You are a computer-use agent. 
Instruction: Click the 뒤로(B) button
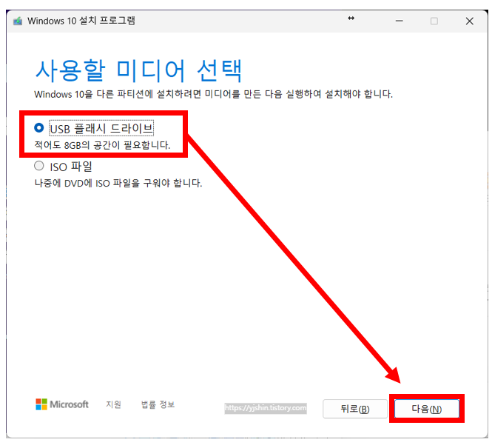click(x=355, y=409)
